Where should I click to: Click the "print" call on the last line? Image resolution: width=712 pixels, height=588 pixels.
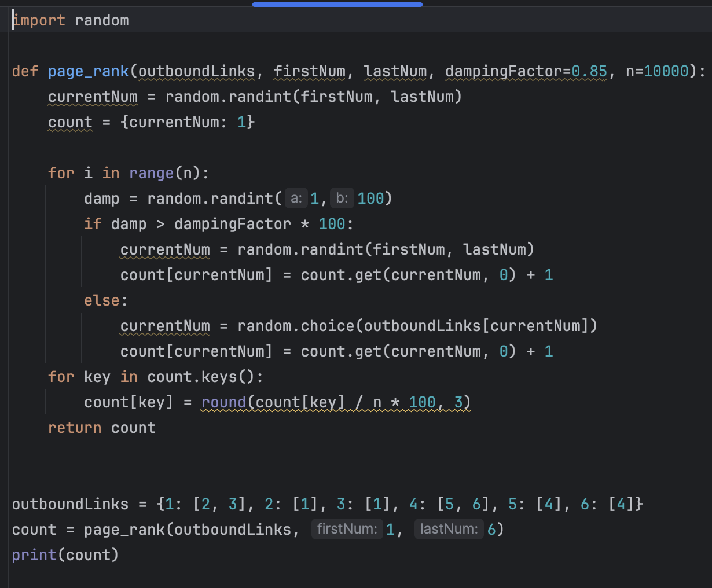tap(34, 555)
